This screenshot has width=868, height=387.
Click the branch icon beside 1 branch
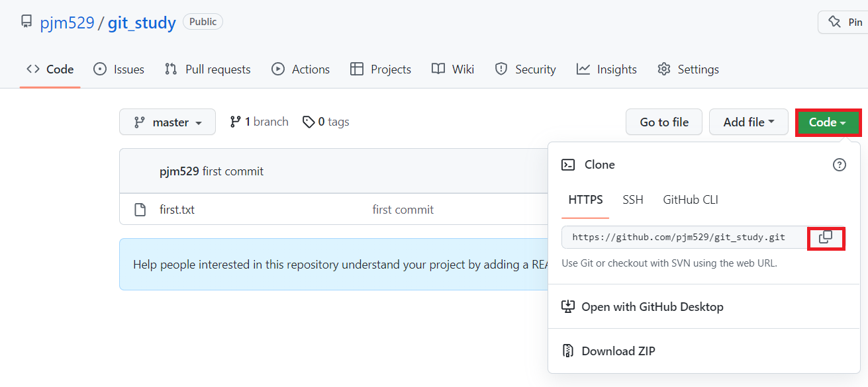click(235, 122)
